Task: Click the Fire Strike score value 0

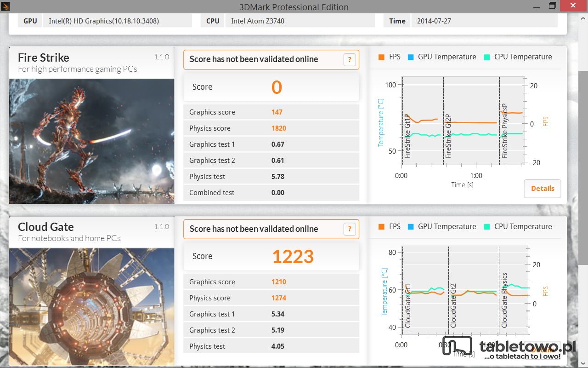Action: point(277,87)
